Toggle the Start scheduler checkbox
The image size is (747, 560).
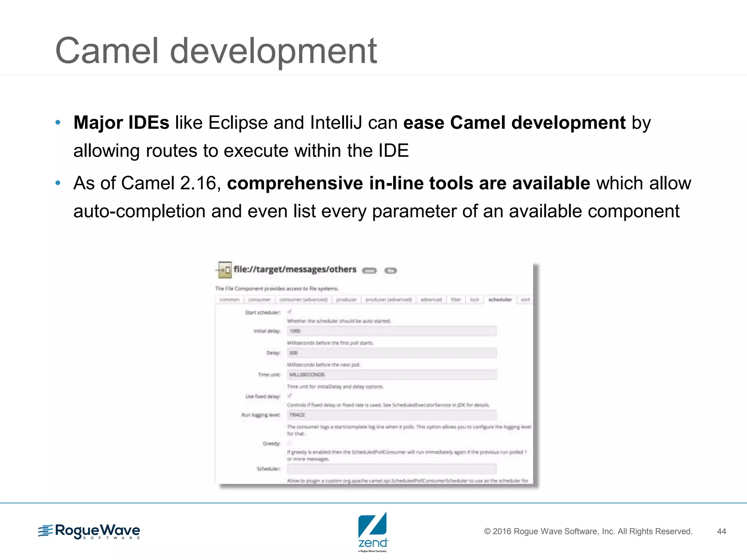289,312
